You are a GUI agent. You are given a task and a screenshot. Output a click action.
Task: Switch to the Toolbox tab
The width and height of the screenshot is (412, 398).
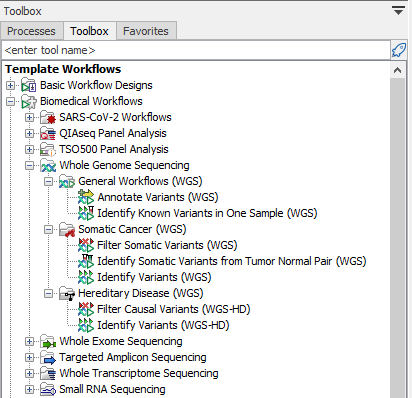(x=89, y=31)
